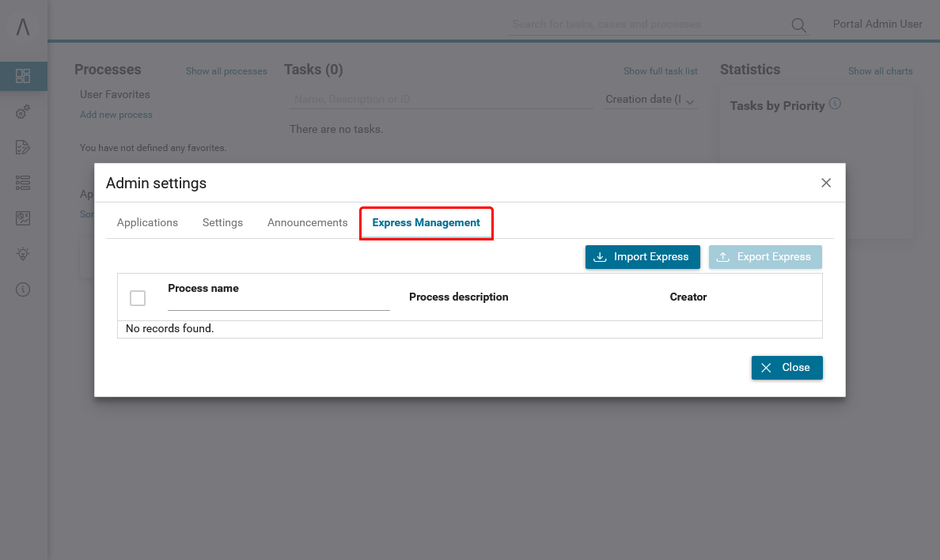940x560 pixels.
Task: Close Admin settings with the X icon
Action: tap(826, 183)
